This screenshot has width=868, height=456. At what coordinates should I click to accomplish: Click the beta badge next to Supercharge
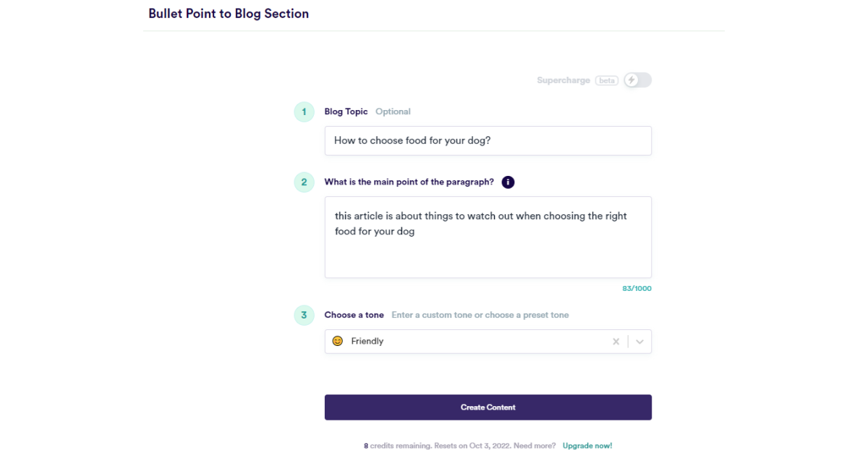pyautogui.click(x=607, y=80)
